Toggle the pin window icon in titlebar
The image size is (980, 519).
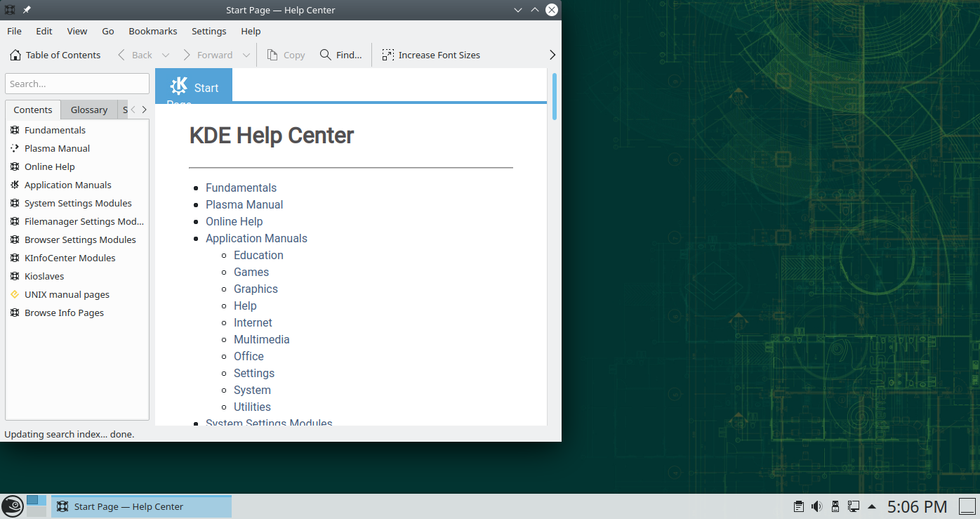27,10
